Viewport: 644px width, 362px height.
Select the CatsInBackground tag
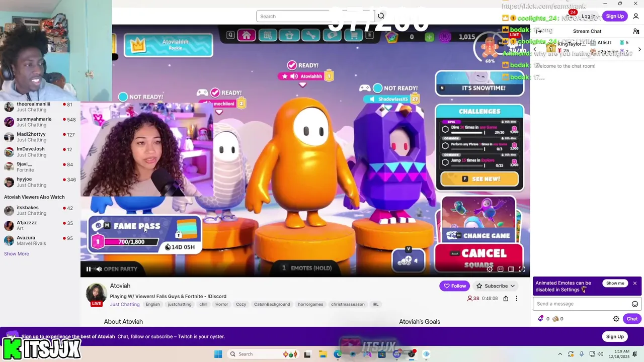click(272, 304)
